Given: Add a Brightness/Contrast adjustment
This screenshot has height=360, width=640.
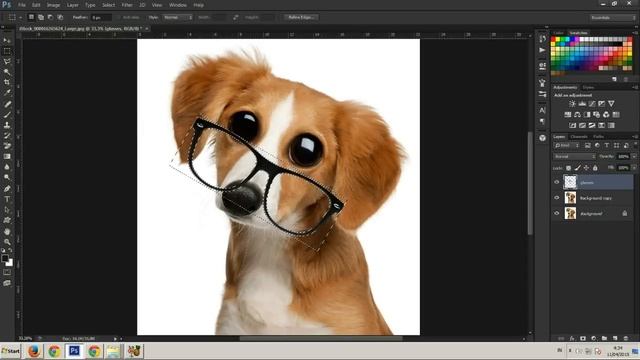Looking at the screenshot, I should 572,104.
